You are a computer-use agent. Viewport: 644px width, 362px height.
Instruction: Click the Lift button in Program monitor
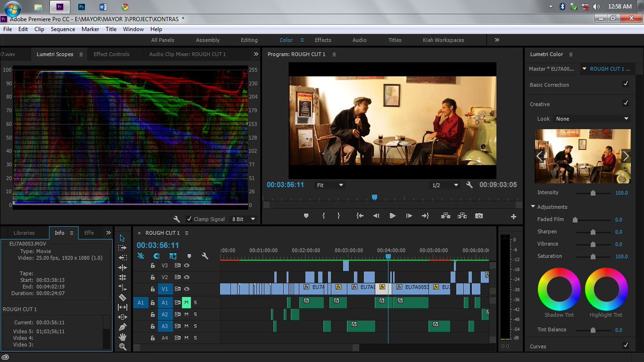[x=445, y=216]
